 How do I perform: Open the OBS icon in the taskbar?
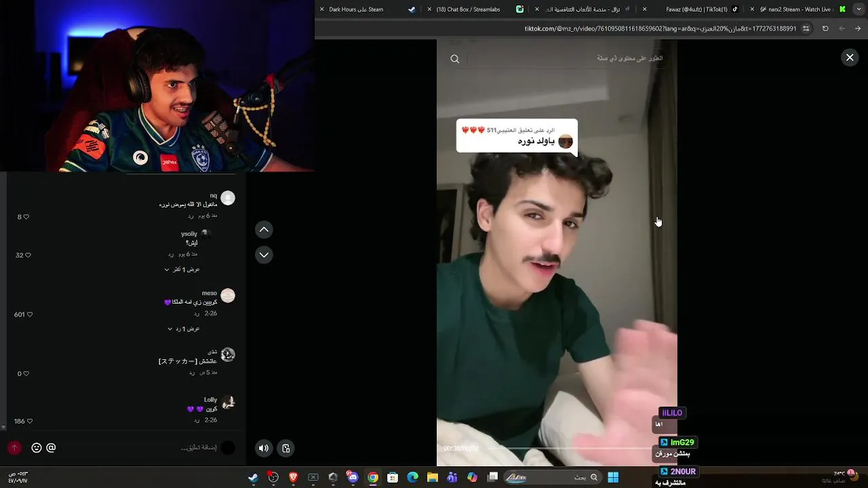pos(273,477)
